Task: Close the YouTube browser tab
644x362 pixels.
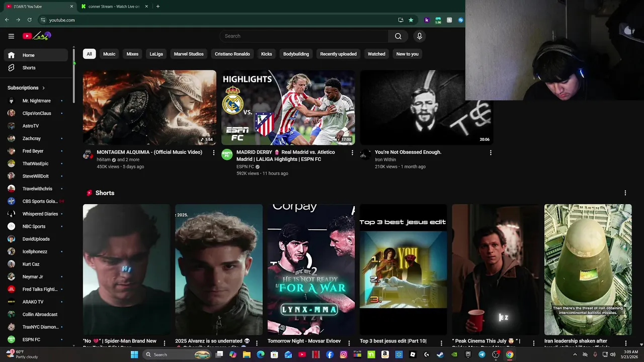Action: point(71,7)
